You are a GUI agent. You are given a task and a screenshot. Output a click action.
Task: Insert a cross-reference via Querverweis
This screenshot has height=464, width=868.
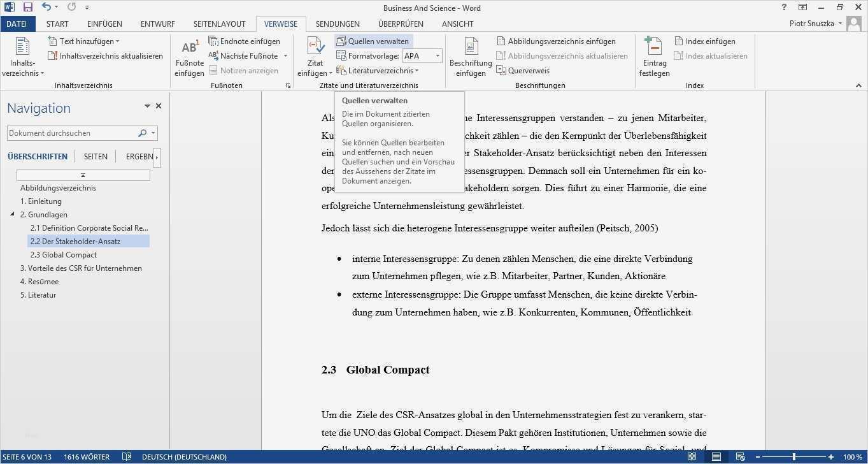tap(523, 70)
